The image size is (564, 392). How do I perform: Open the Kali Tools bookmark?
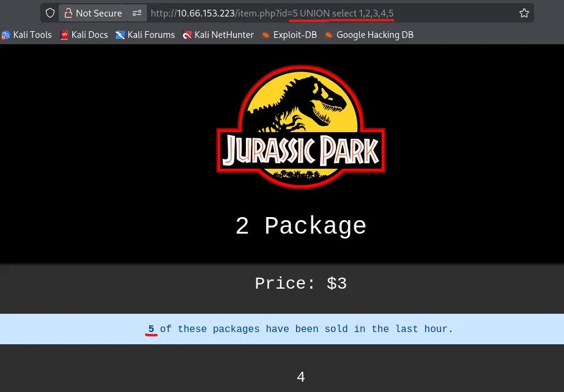27,35
